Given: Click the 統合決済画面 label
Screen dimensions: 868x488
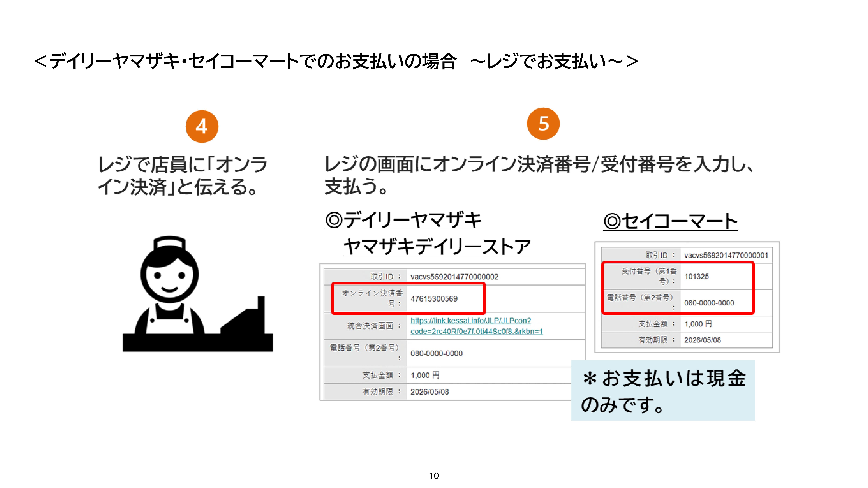Looking at the screenshot, I should pos(374,326).
